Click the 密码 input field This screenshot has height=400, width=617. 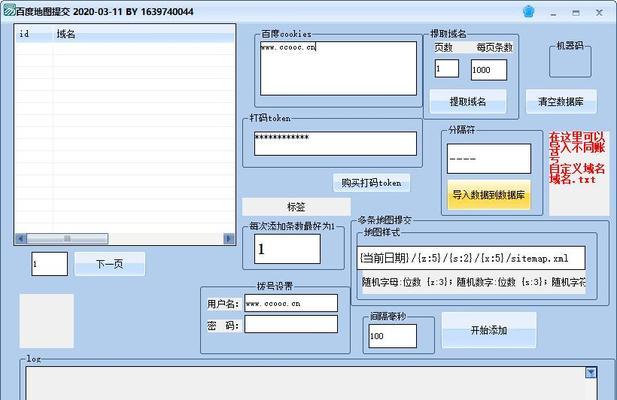(x=291, y=324)
